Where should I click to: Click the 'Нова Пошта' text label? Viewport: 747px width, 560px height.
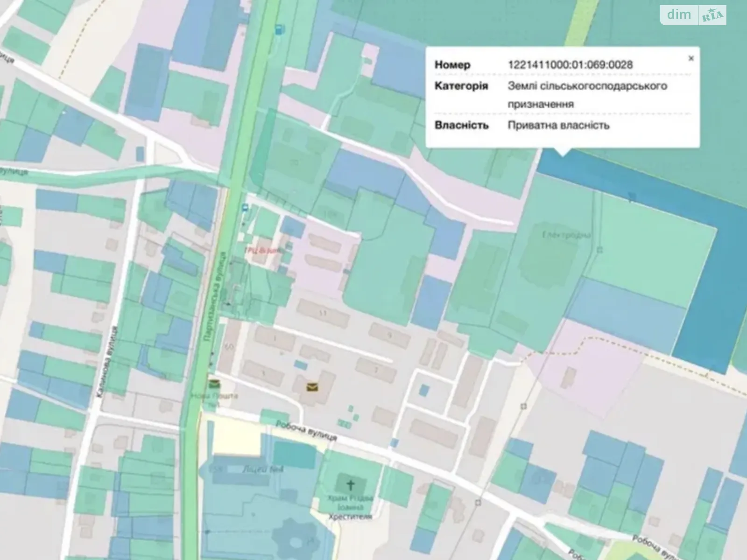pyautogui.click(x=214, y=395)
